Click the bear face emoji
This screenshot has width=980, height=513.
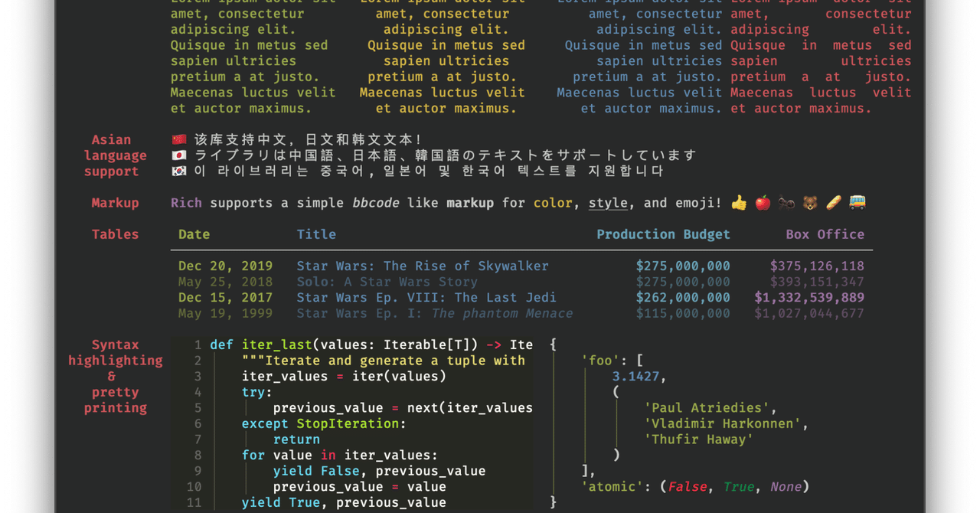tap(809, 202)
